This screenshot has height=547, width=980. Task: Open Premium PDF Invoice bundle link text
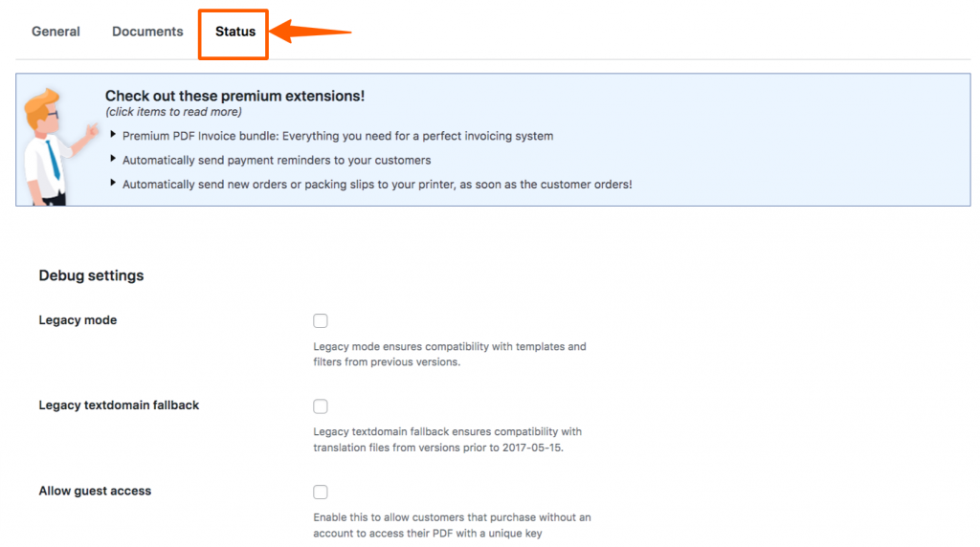pos(338,136)
